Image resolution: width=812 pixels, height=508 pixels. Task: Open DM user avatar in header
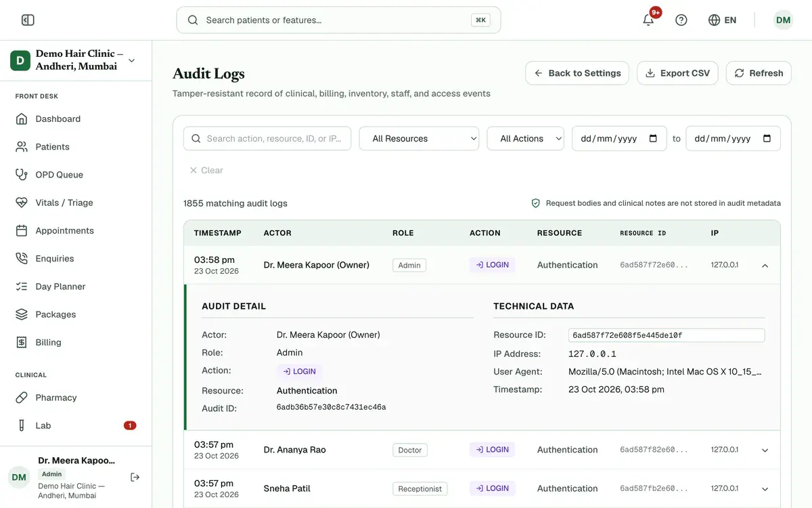(x=783, y=20)
